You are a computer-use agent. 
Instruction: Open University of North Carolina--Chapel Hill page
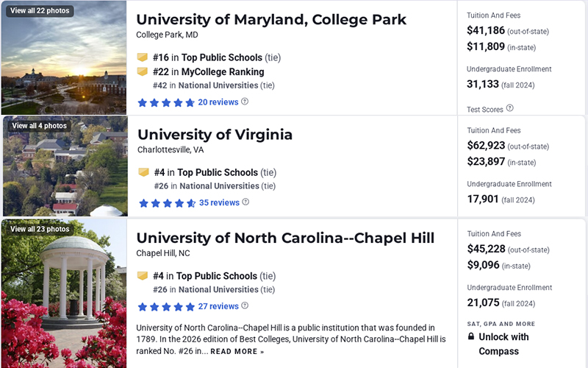click(x=285, y=238)
